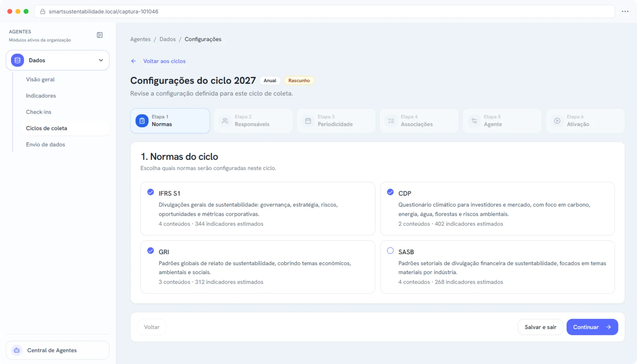Click the Ativação play icon in Etapa 6

click(557, 121)
